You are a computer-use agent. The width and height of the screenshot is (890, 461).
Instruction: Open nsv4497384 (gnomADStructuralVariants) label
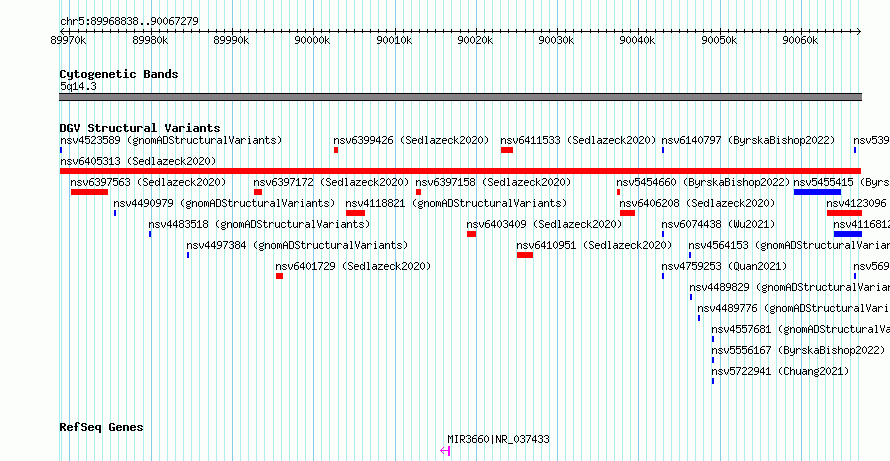click(x=297, y=245)
